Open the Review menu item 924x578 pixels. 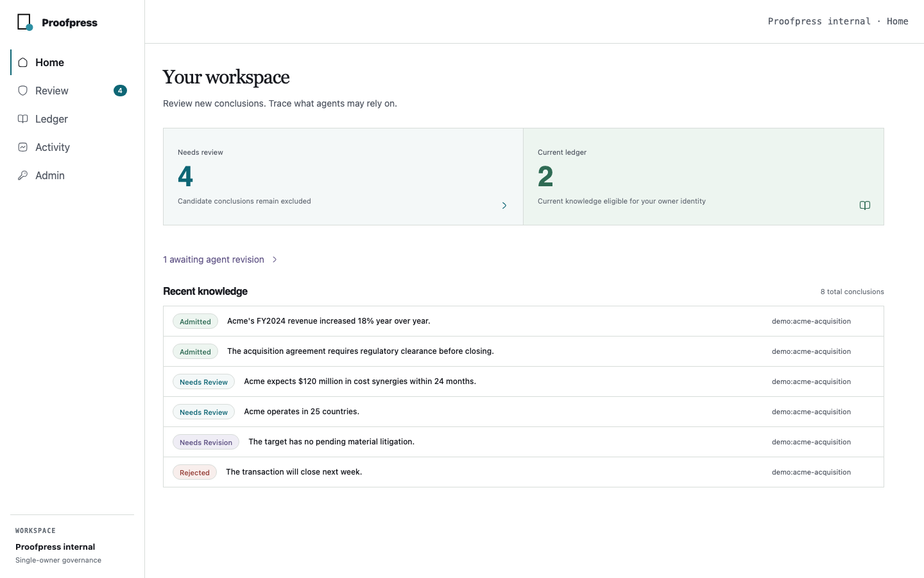coord(73,91)
